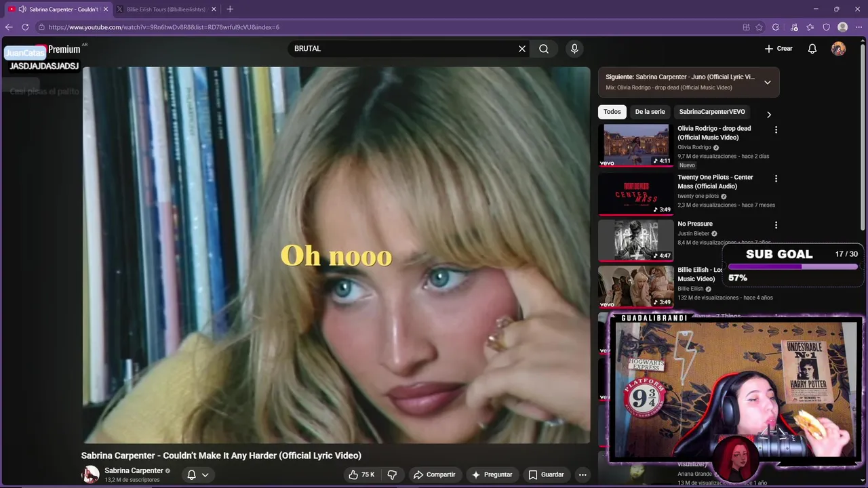Close the Sabrina Carpenter browser tab

pos(106,9)
